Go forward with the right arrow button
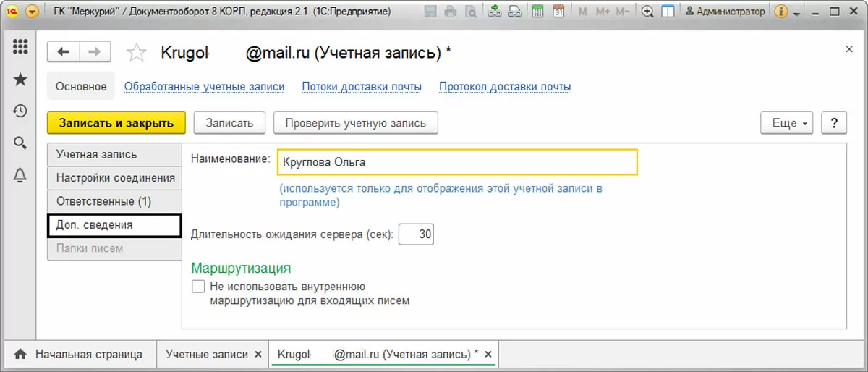Screen dimensions: 868x372 click(x=95, y=51)
